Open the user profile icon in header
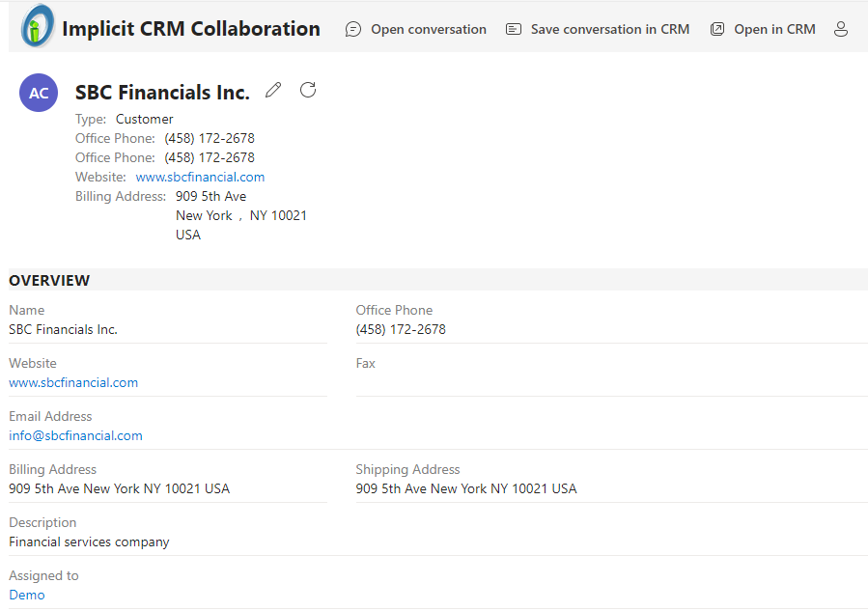Screen dimensions: 868x611 coord(841,29)
